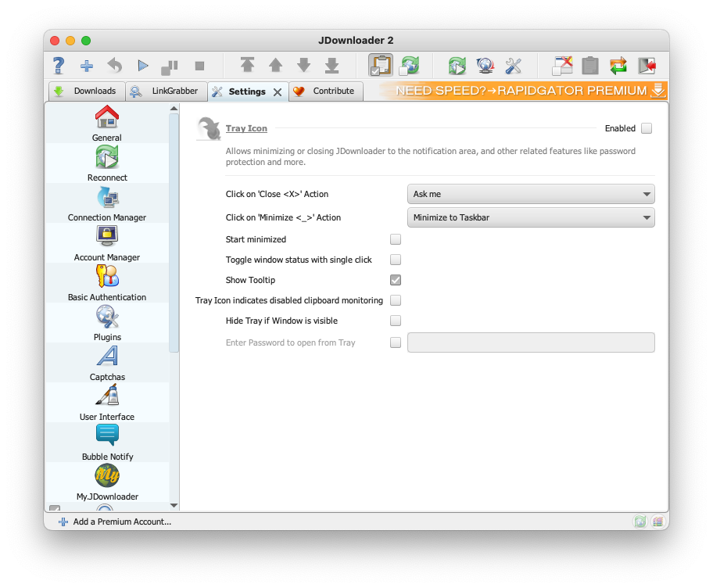Image resolution: width=713 pixels, height=588 pixels.
Task: Open Bubble Notify settings
Action: (x=107, y=443)
